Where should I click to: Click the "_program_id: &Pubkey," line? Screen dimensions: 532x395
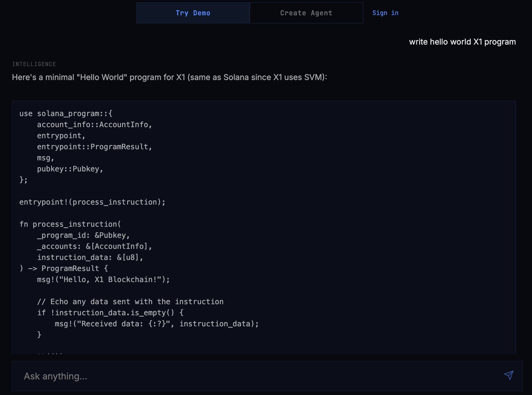[83, 235]
